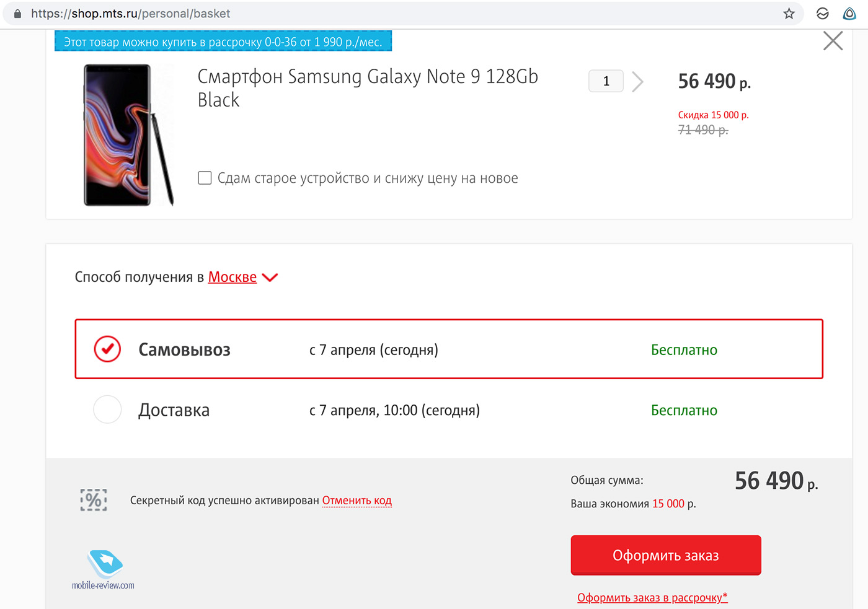Screen dimensions: 868x609
Task: Click the quantity field showing 1
Action: (x=606, y=81)
